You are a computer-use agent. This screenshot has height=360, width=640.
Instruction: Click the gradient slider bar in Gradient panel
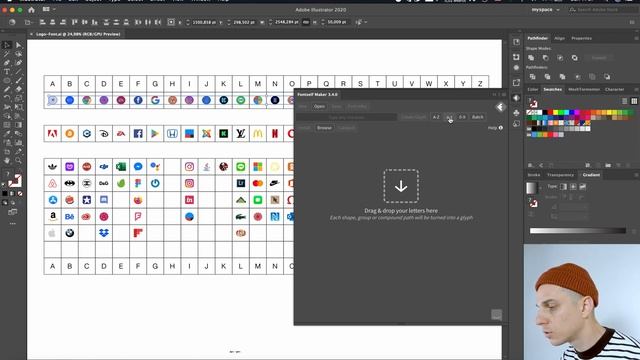point(578,231)
